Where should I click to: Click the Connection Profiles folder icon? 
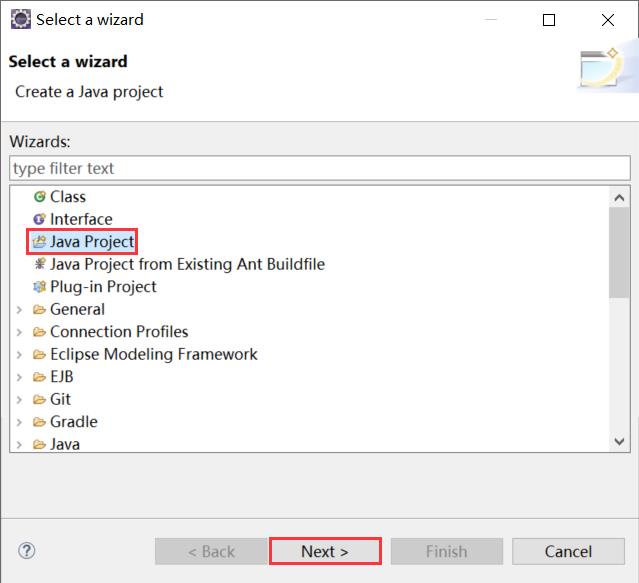coord(40,332)
